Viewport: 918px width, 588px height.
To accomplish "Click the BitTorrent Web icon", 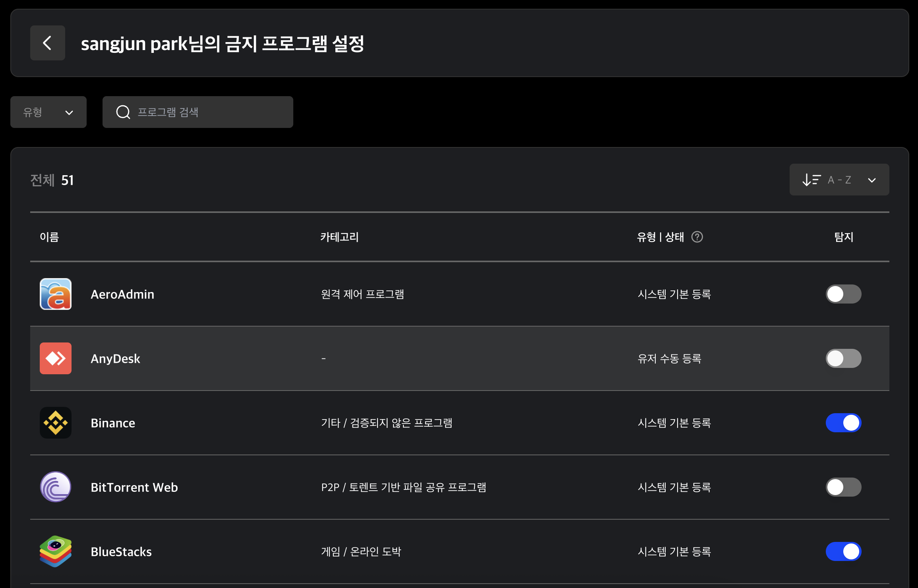I will [x=56, y=487].
